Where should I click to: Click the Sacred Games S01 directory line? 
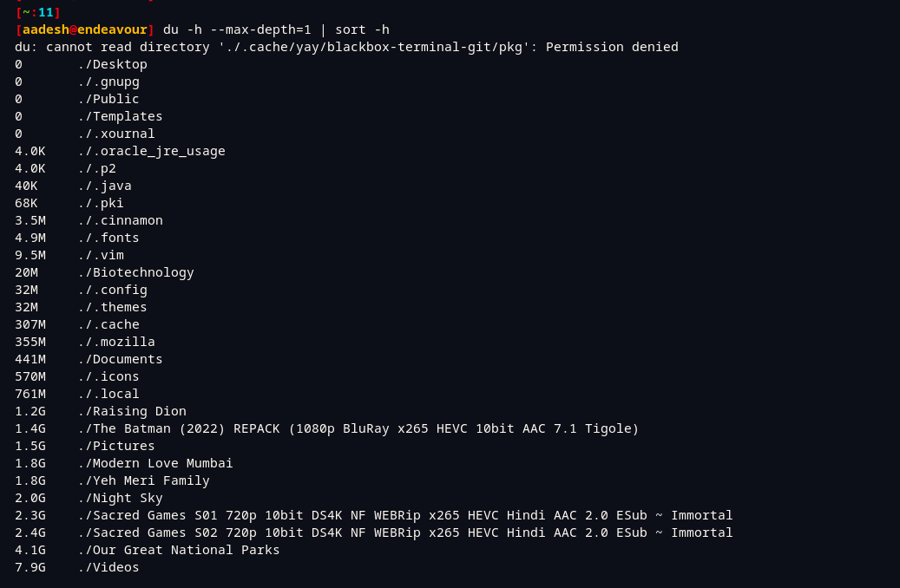(x=374, y=515)
